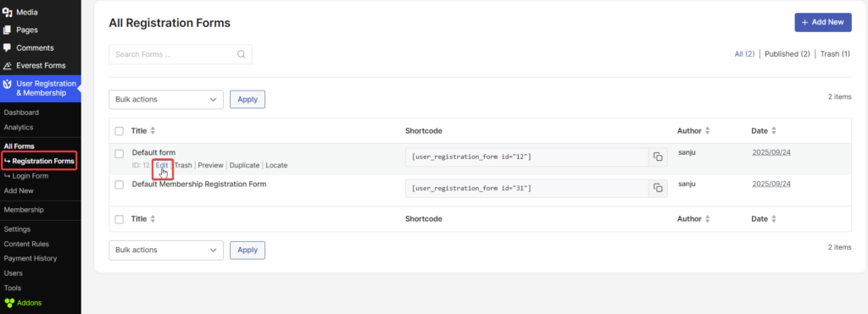Select Add New in sidebar
The width and height of the screenshot is (868, 314).
(x=19, y=190)
